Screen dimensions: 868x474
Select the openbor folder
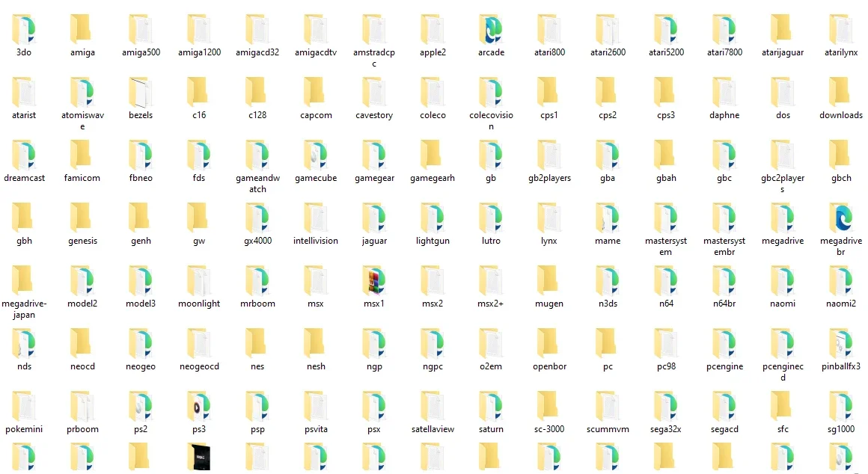pos(549,343)
